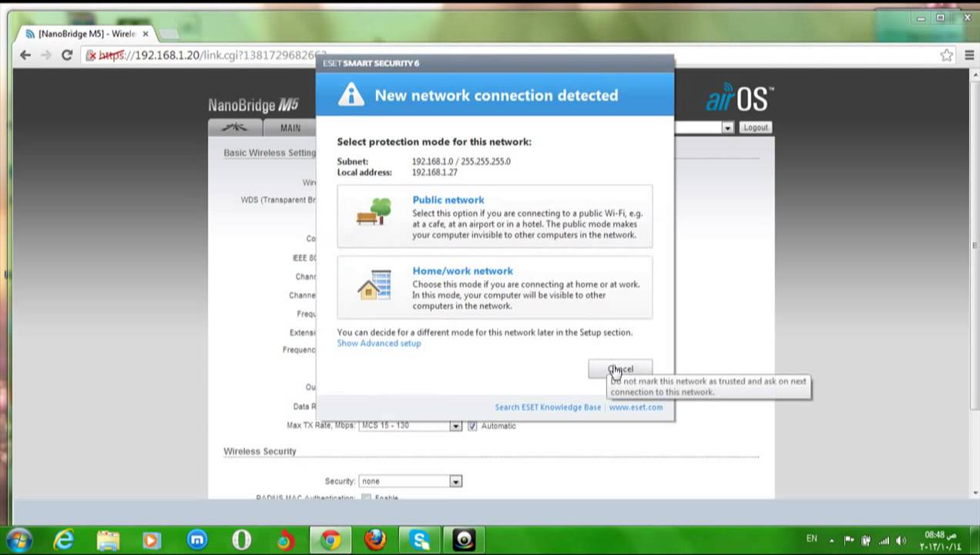Screen dimensions: 980x555
Task: Click the Wireless Security heading
Action: pyautogui.click(x=260, y=451)
